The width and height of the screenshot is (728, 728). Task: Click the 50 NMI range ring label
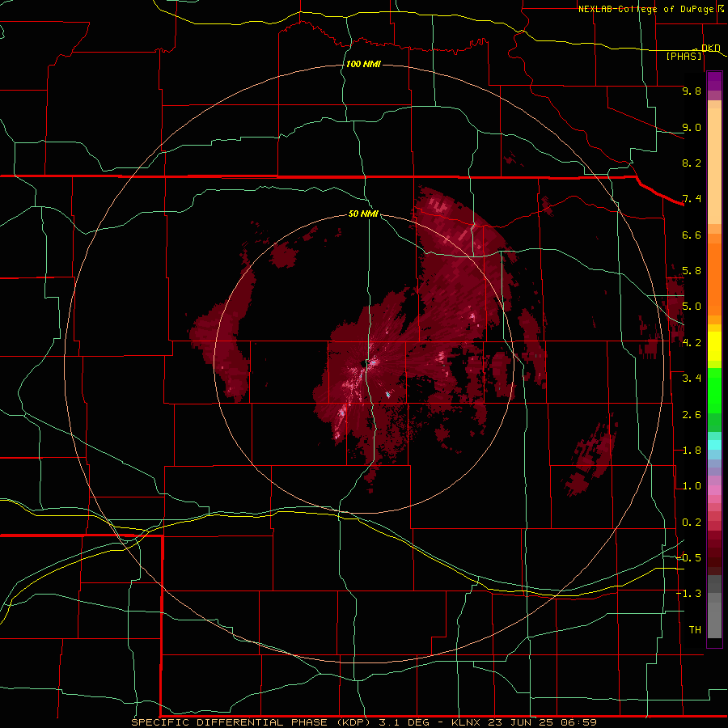point(363,214)
